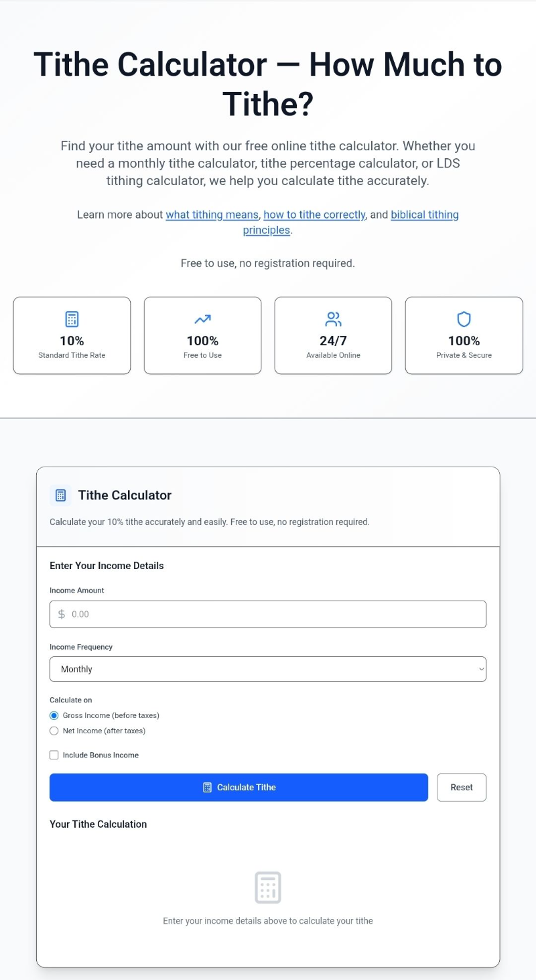Click the Reset button

(461, 788)
